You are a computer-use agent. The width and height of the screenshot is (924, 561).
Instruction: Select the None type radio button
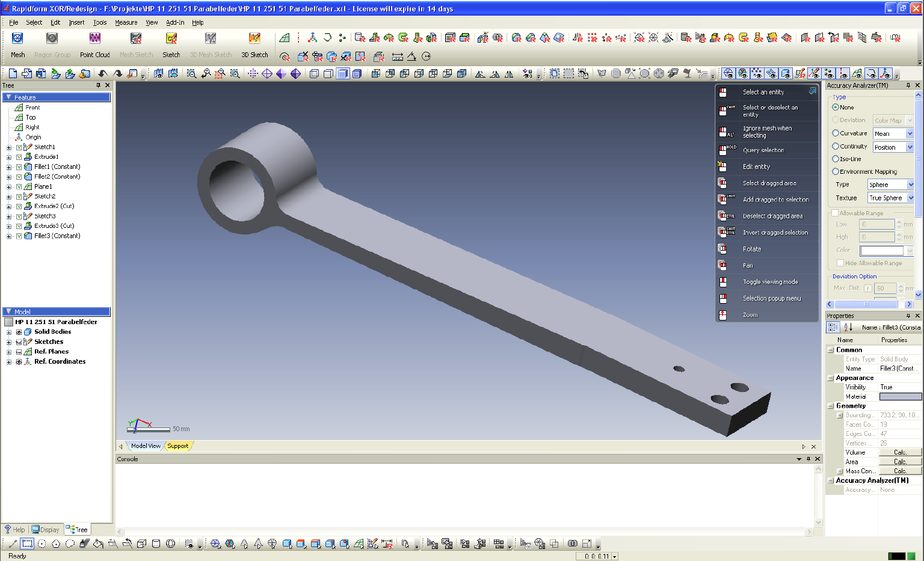coord(836,107)
